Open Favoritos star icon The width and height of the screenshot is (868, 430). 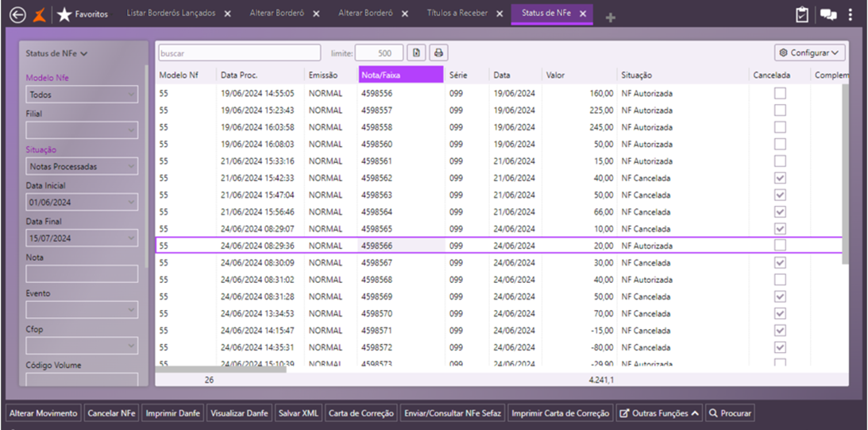point(64,14)
